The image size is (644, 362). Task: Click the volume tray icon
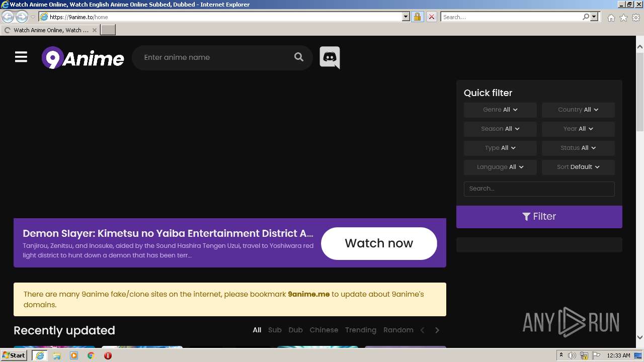tap(572, 355)
